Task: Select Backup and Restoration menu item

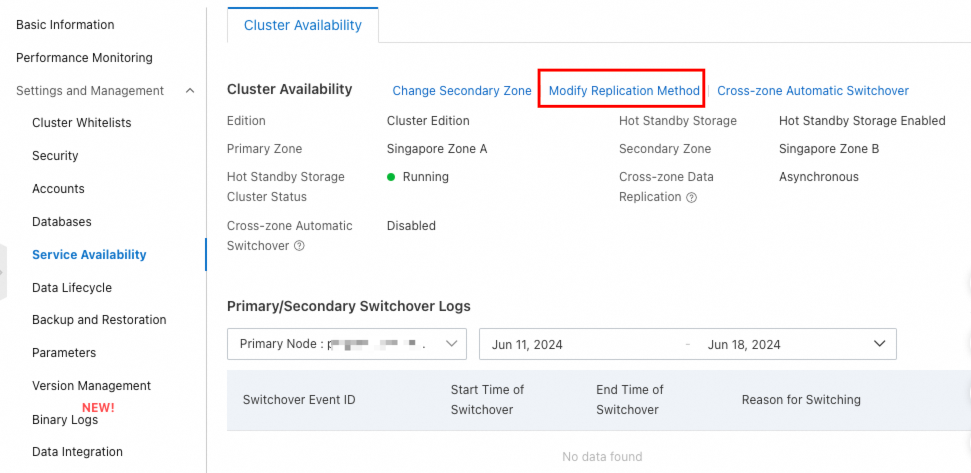Action: click(x=99, y=320)
